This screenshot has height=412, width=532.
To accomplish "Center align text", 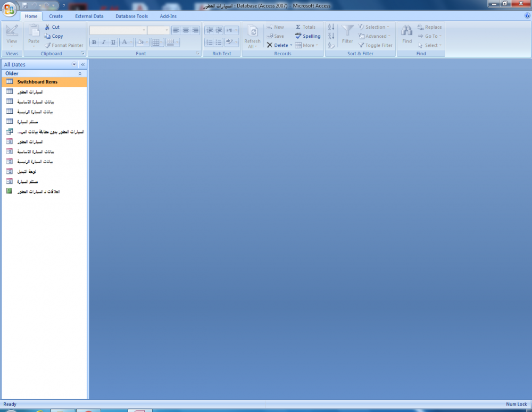I will tap(186, 30).
